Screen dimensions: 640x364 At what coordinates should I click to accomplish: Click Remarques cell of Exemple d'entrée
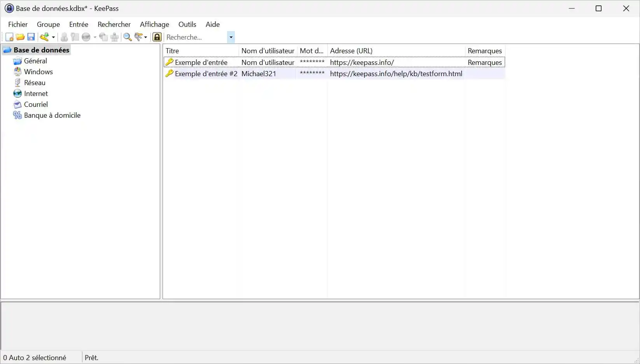[x=484, y=62]
